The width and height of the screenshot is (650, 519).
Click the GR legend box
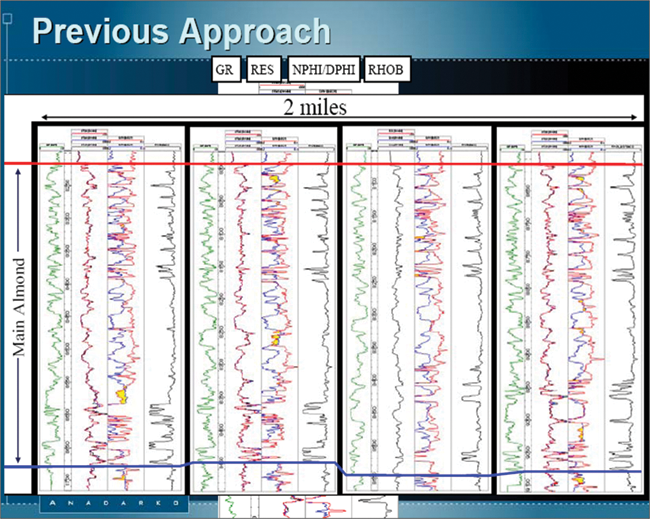[224, 69]
